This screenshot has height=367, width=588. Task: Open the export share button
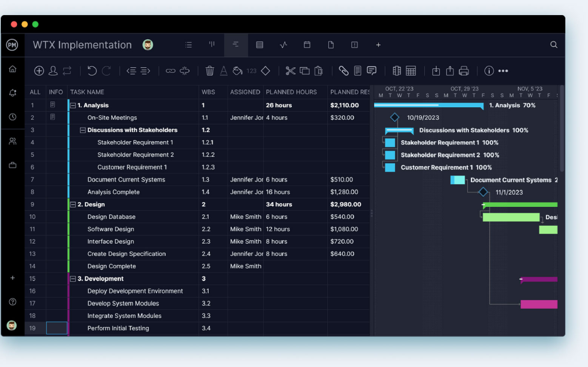pyautogui.click(x=450, y=71)
